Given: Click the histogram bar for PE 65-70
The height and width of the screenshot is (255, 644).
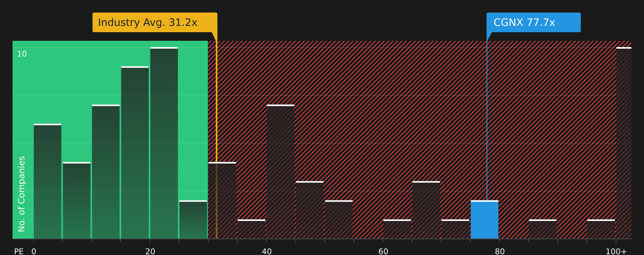Looking at the screenshot, I should [426, 210].
